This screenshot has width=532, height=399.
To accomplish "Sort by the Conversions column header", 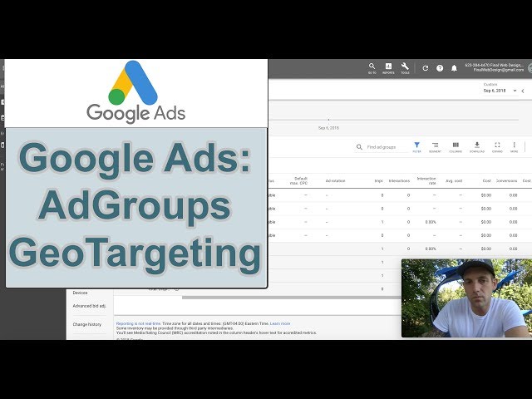I will (x=506, y=181).
